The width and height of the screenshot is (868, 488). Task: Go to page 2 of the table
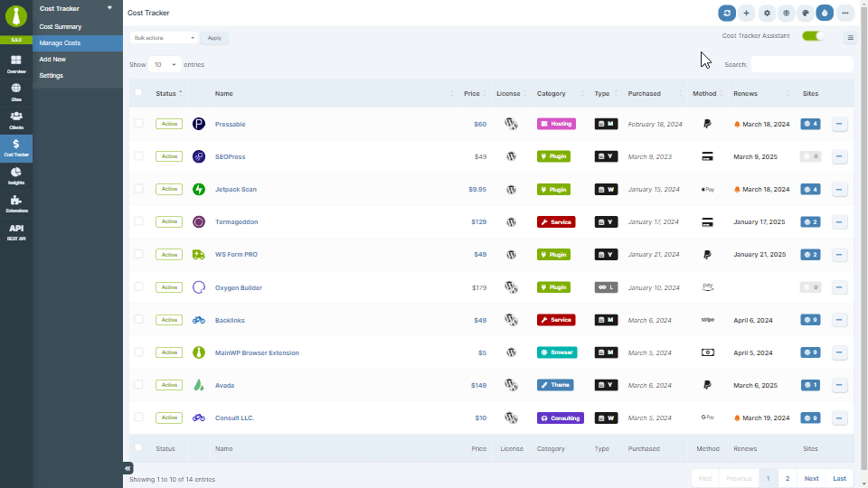point(788,479)
